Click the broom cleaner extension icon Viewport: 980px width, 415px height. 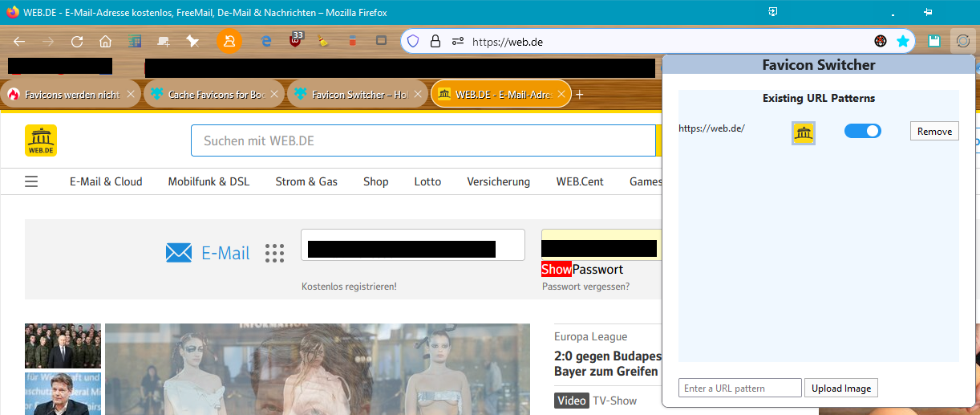click(x=323, y=41)
